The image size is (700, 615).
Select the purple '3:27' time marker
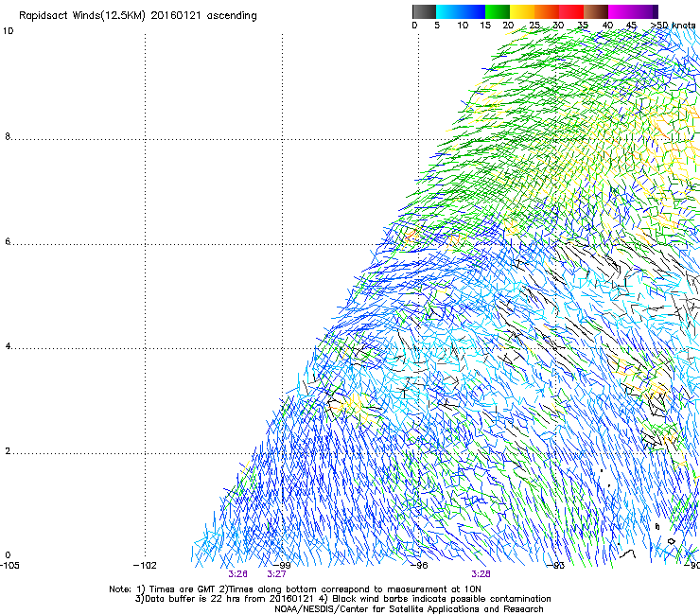(x=276, y=574)
